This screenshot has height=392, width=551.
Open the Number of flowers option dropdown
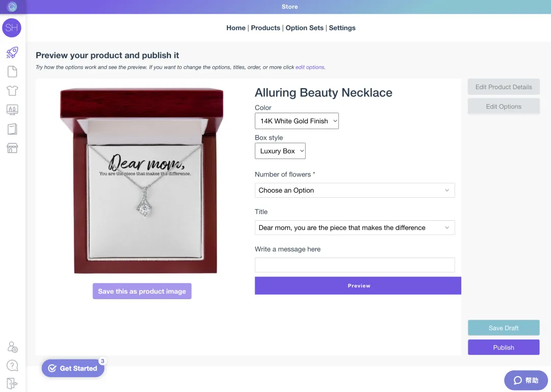(x=355, y=191)
